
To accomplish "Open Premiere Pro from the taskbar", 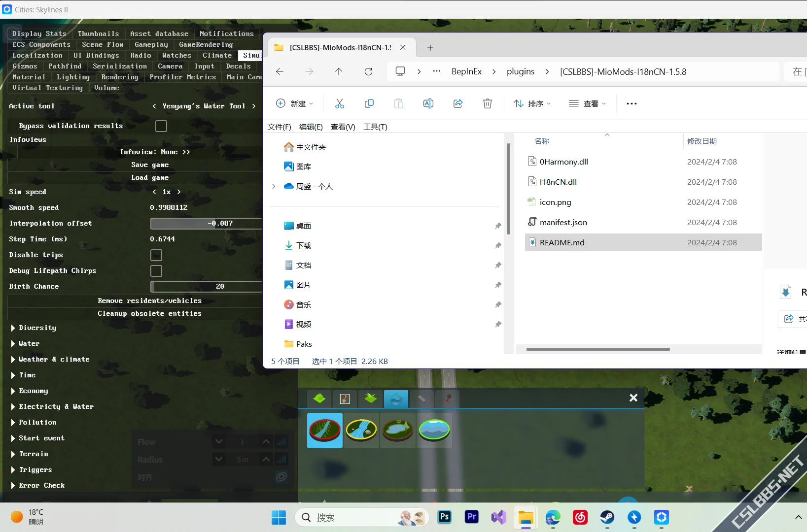I will pos(472,517).
